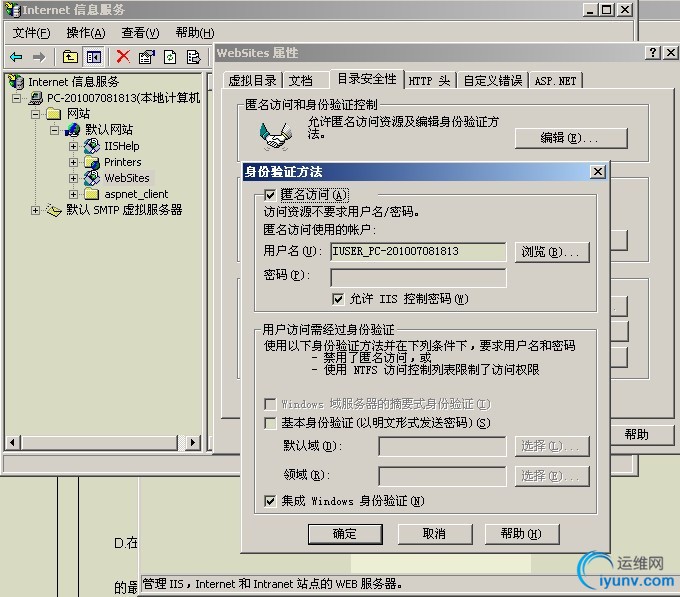Click the 编辑(E)... button

tap(571, 138)
